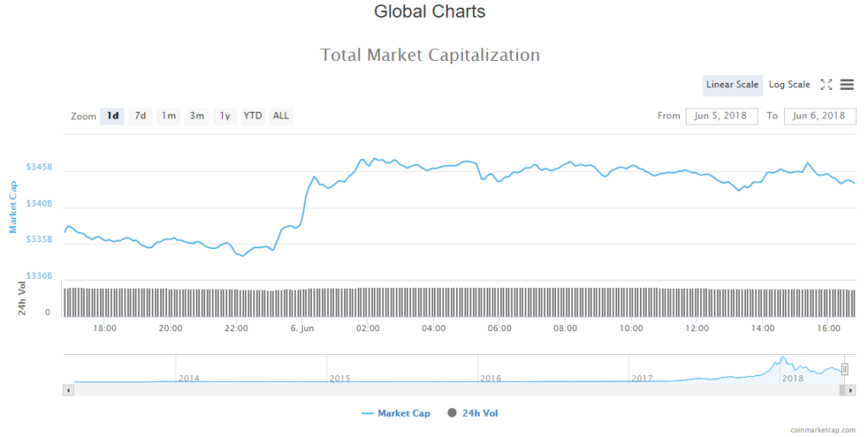Screen dimensions: 868x437
Task: Toggle the Market Cap legend series
Action: (396, 413)
